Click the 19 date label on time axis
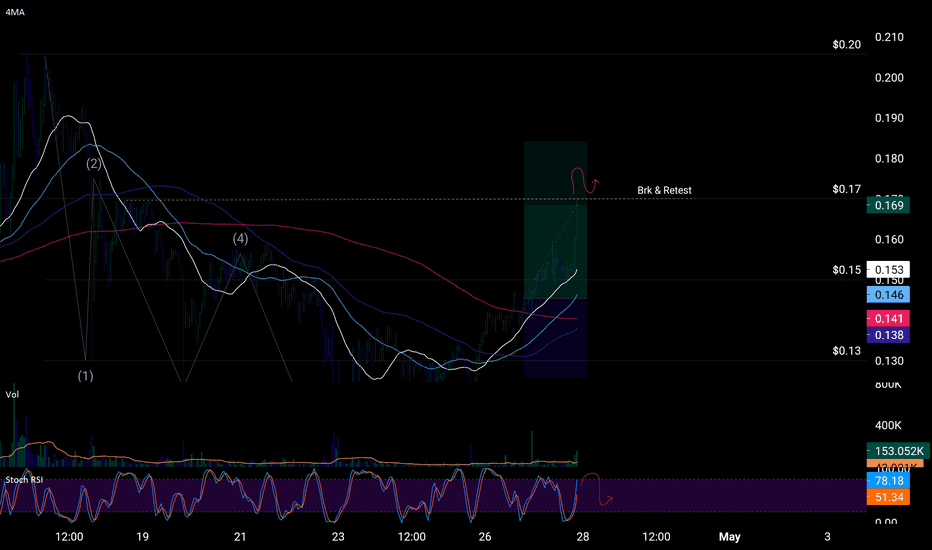This screenshot has height=550, width=932. [x=143, y=536]
